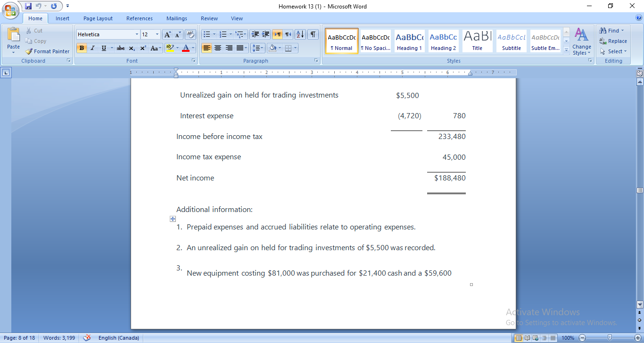The width and height of the screenshot is (644, 343).
Task: Click zoom out on the zoom slider
Action: [x=582, y=338]
